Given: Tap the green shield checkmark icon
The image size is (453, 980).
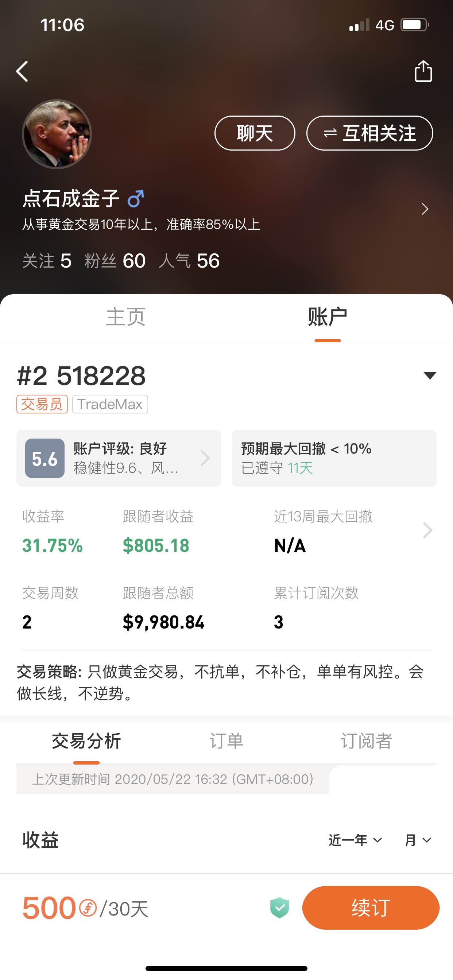Looking at the screenshot, I should click(279, 907).
